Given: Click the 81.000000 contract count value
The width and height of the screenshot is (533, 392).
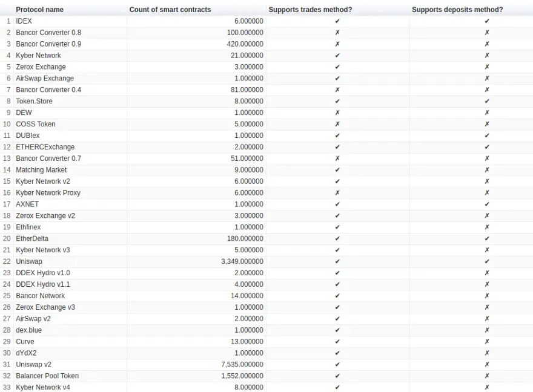Looking at the screenshot, I should coord(247,90).
